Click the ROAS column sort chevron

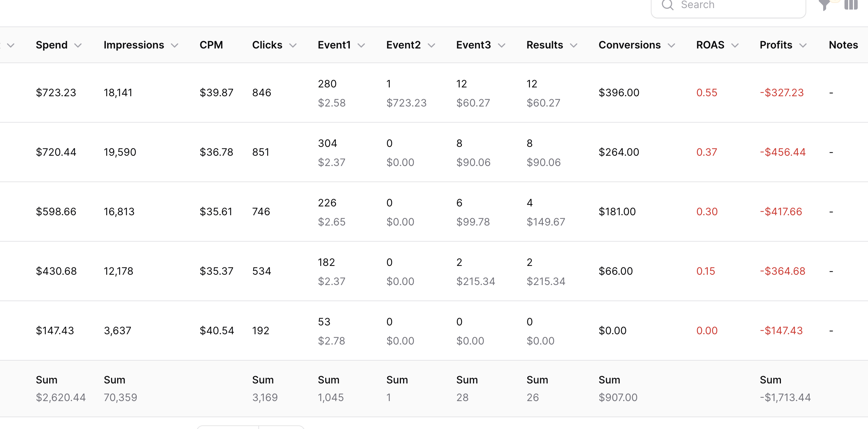coord(735,46)
